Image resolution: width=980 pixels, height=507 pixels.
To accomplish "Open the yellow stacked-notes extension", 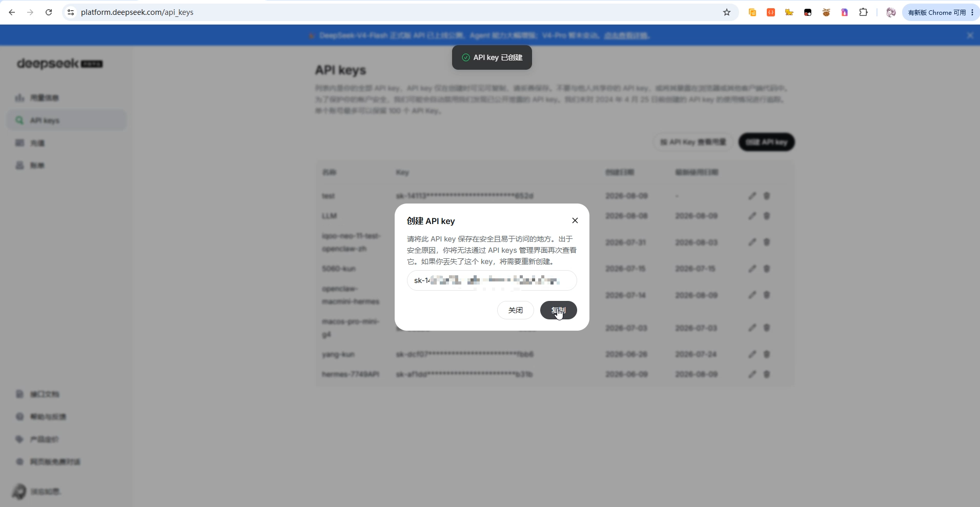I will pyautogui.click(x=752, y=12).
